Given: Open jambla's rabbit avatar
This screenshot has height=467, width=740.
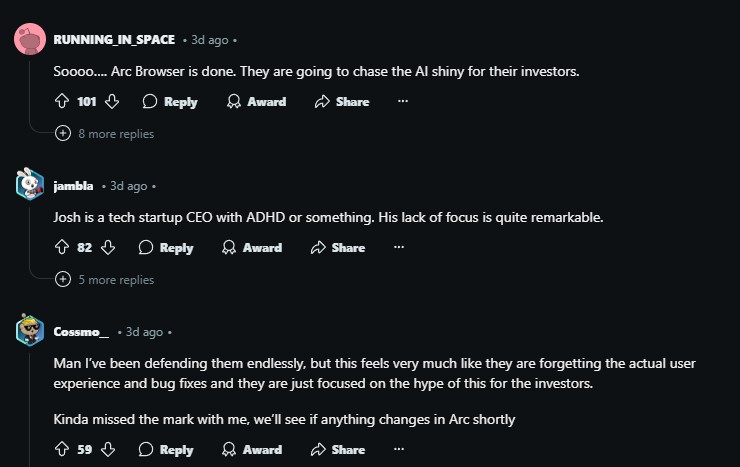Looking at the screenshot, I should pyautogui.click(x=30, y=184).
